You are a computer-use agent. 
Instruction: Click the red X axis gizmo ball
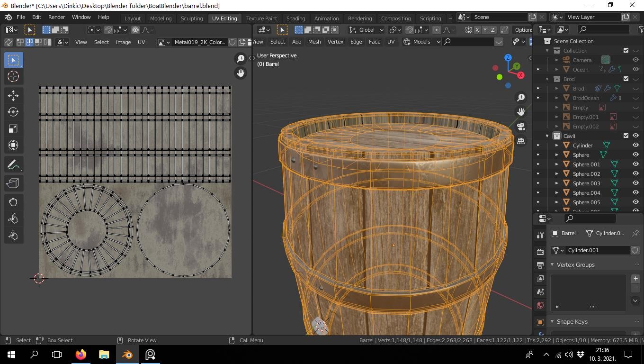tap(521, 75)
